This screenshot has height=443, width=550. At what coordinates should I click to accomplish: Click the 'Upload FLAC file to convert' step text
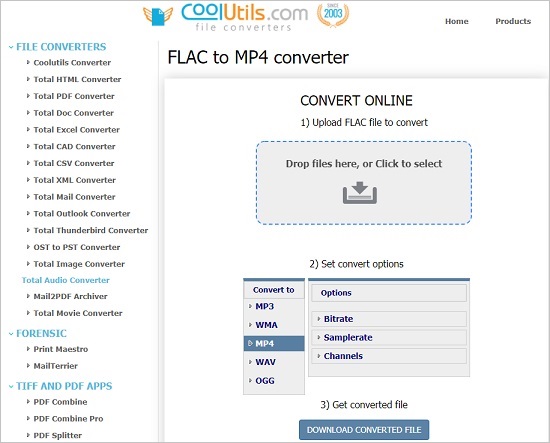coord(364,122)
